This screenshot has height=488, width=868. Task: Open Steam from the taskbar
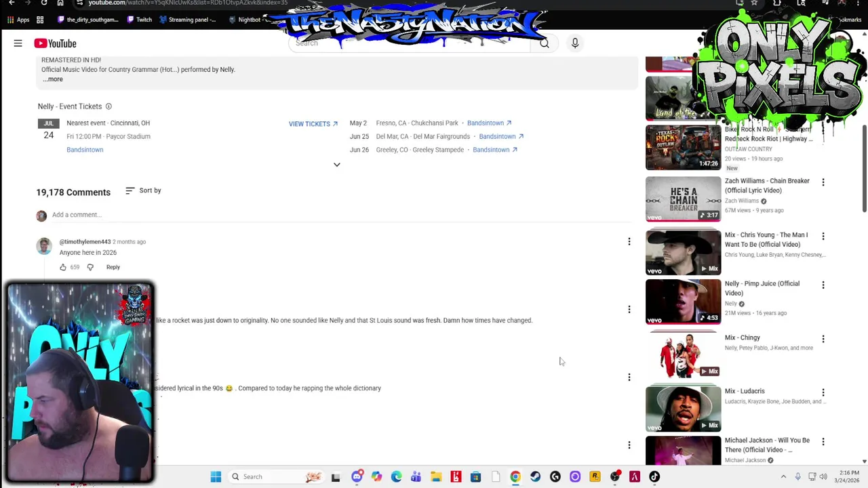click(x=535, y=477)
